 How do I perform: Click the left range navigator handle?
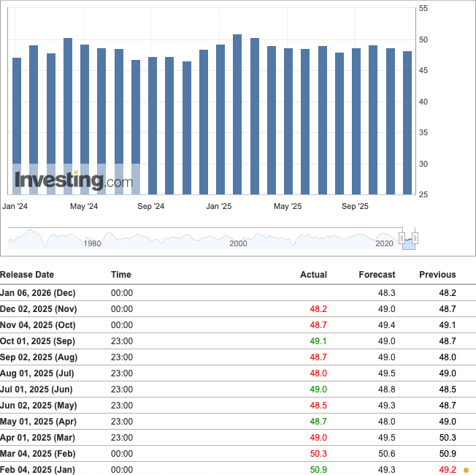coord(402,238)
